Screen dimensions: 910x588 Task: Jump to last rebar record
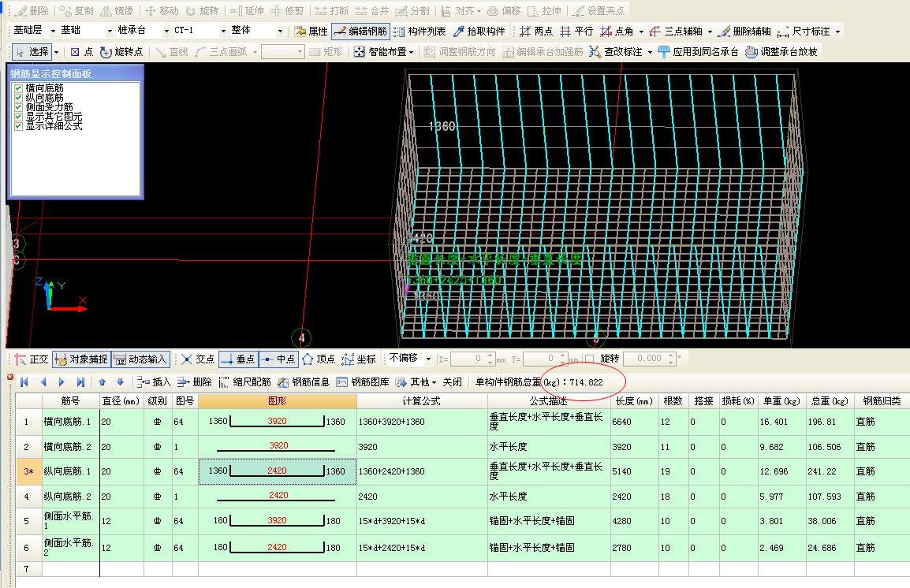tap(80, 382)
